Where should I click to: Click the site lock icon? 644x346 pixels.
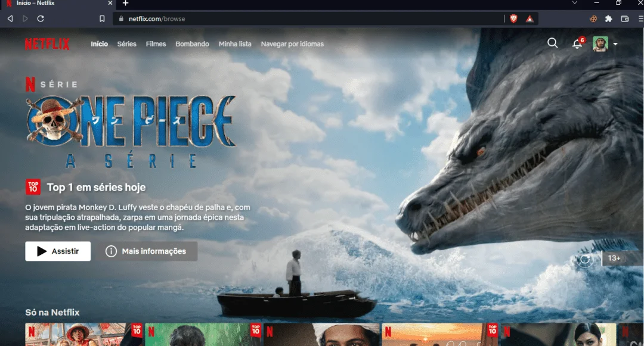click(x=120, y=18)
